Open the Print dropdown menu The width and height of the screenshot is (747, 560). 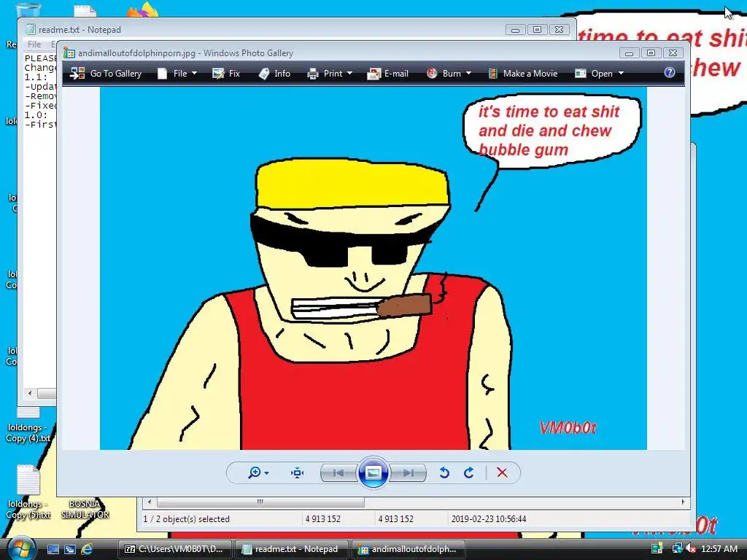[330, 74]
